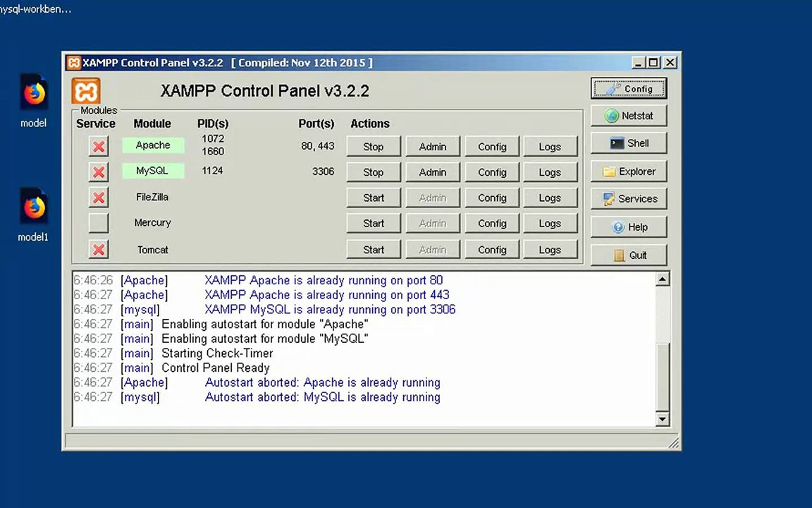Launch the Shell from the side buttons
Screen dimensions: 812x508
pos(629,143)
